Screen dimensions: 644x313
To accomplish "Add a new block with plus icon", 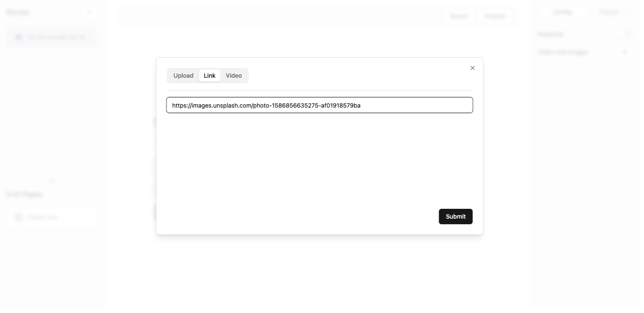I will pyautogui.click(x=90, y=12).
